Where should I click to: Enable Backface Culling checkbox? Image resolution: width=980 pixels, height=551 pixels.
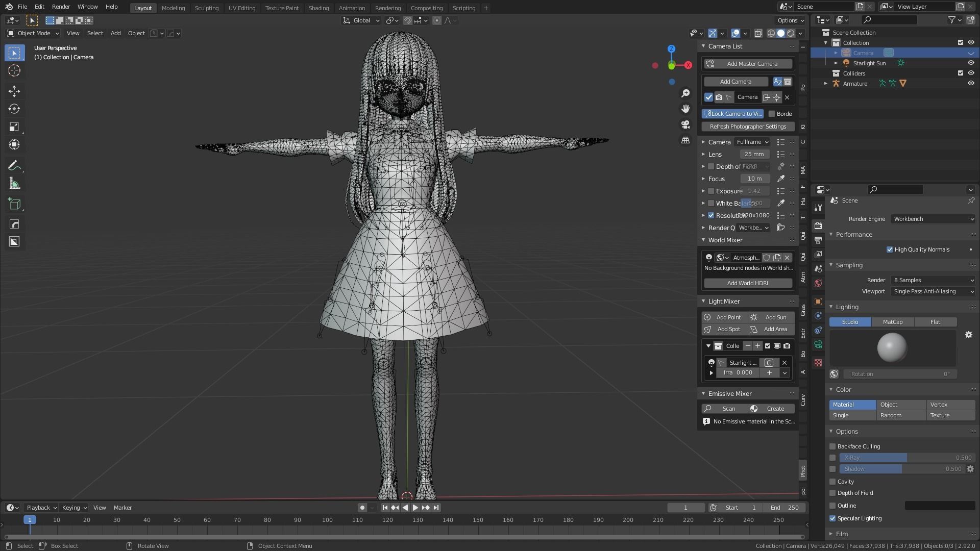[832, 446]
